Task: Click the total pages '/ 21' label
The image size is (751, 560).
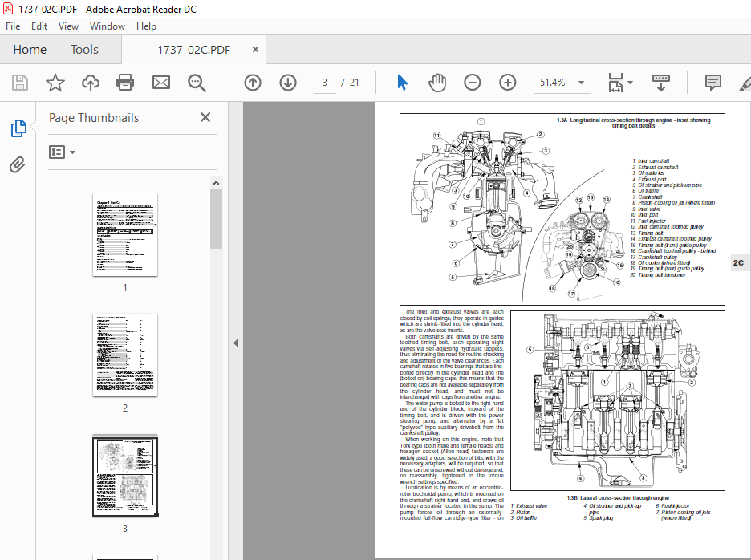Action: click(350, 83)
